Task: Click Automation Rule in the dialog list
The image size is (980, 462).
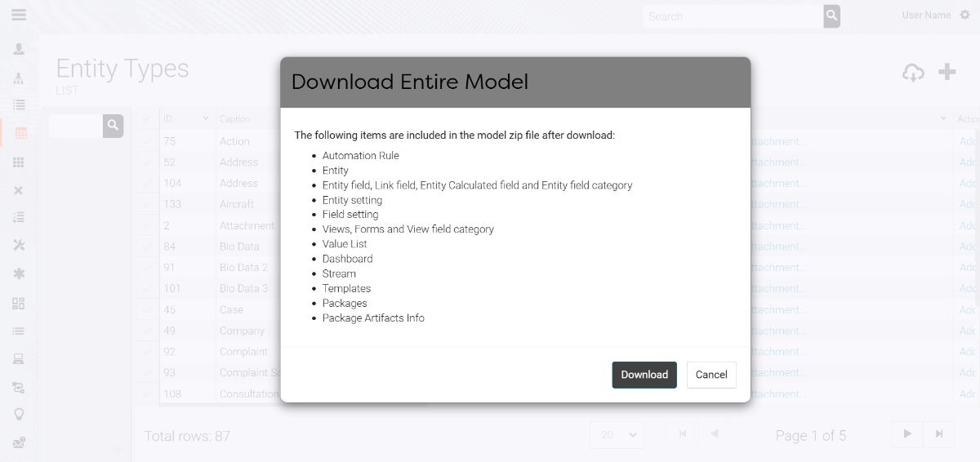Action: (x=360, y=155)
